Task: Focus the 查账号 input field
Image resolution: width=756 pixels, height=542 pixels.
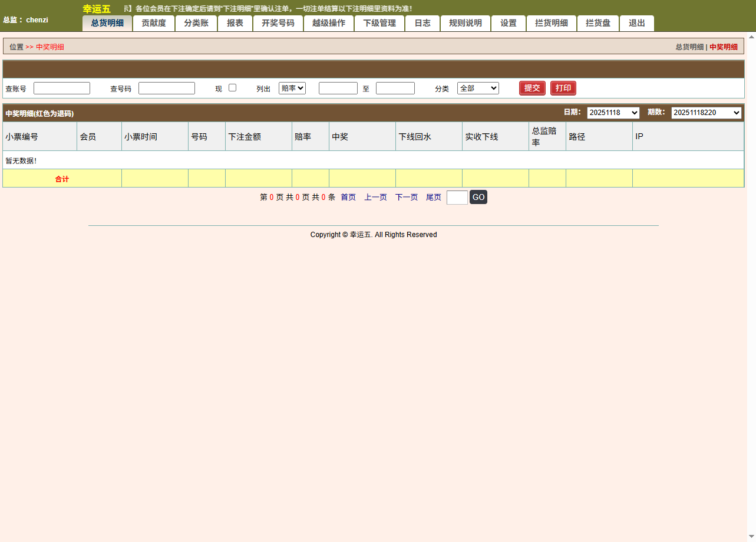Action: [x=62, y=88]
